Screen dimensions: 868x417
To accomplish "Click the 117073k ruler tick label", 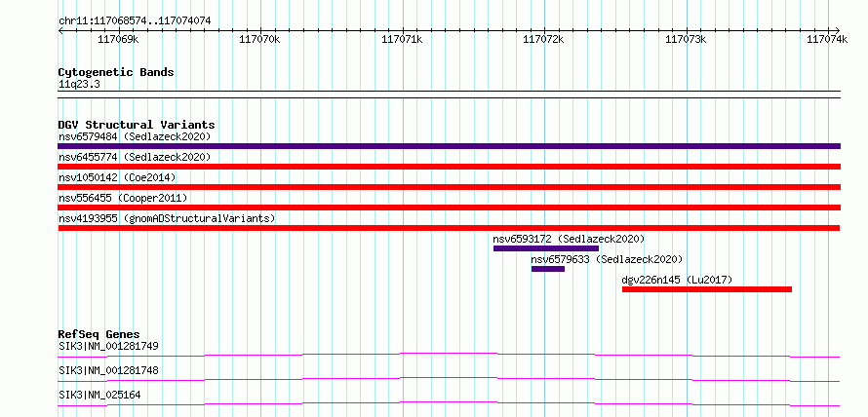I will 686,39.
